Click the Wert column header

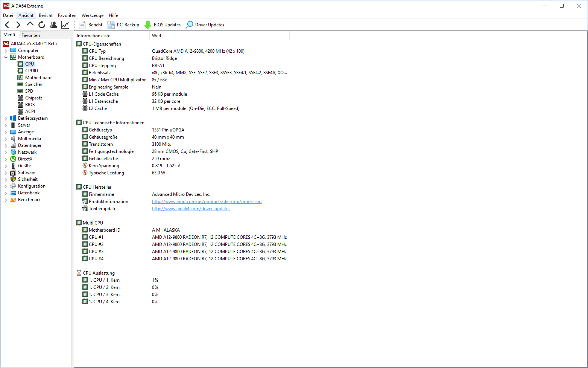[157, 36]
